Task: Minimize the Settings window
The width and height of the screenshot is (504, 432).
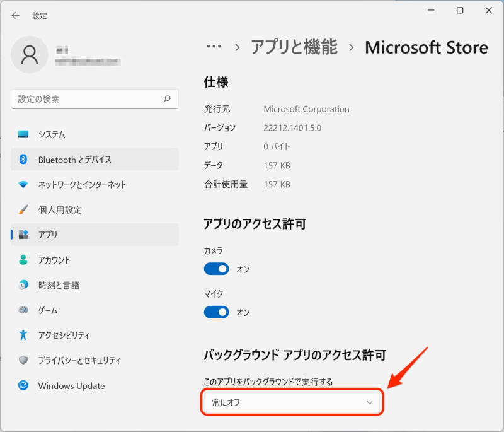Action: 432,10
